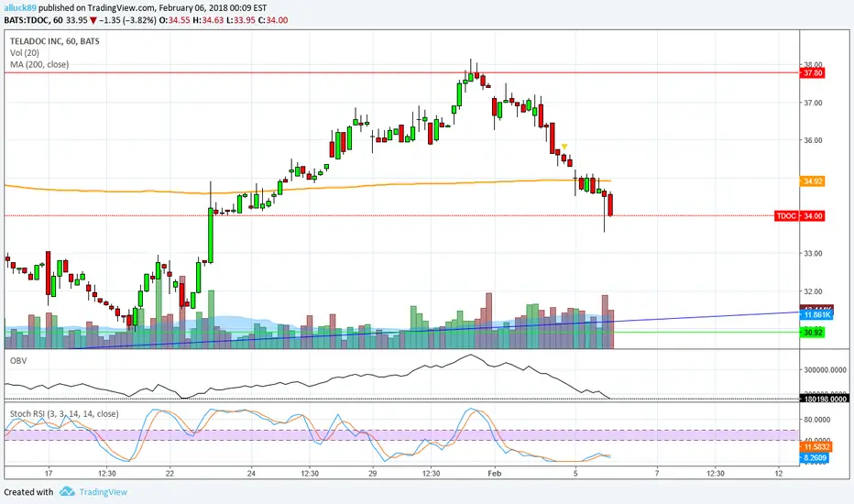Image resolution: width=854 pixels, height=504 pixels.
Task: Click the 80.0000 Stoch RSI axis label
Action: [x=817, y=420]
